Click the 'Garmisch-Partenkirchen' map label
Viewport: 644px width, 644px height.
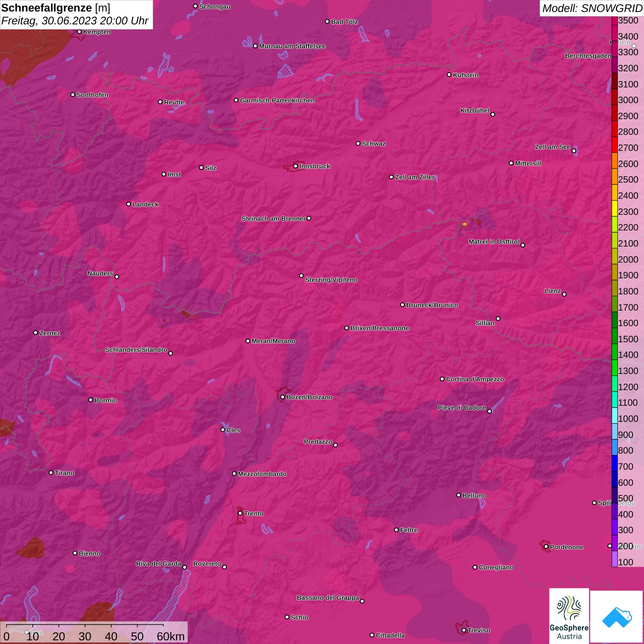(277, 100)
